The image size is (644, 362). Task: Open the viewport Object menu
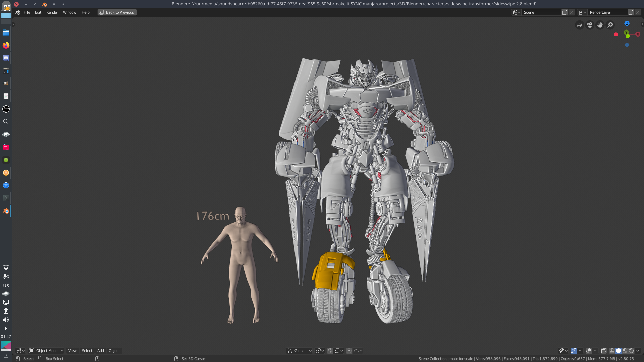(114, 351)
